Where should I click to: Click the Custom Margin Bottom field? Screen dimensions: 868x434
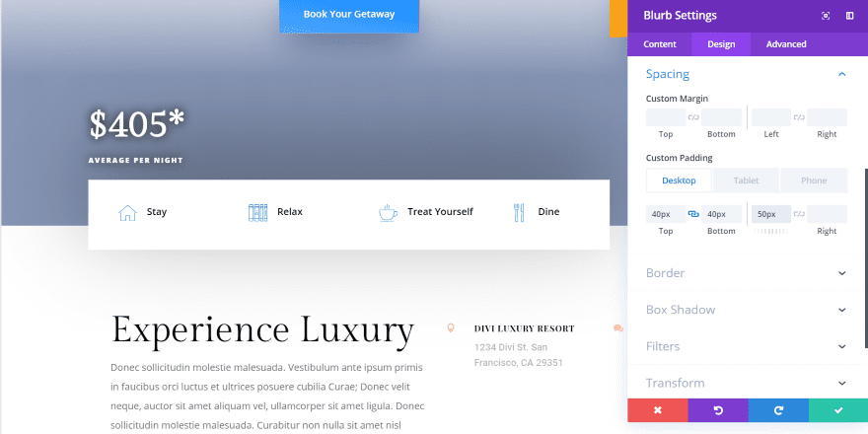(x=721, y=117)
